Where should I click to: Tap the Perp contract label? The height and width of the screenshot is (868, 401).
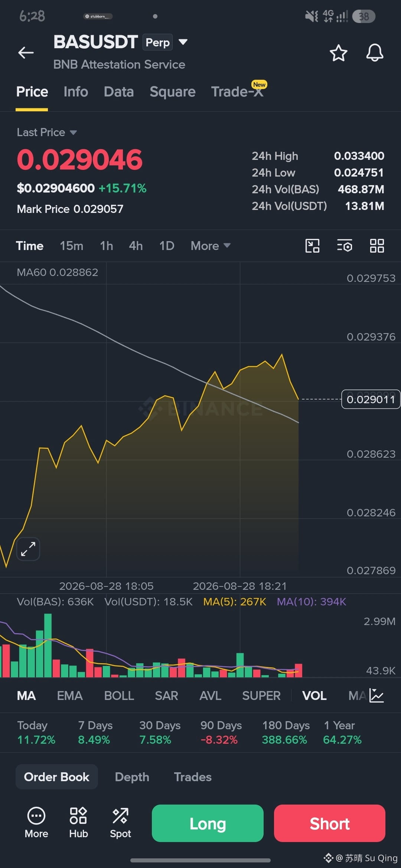pos(157,42)
